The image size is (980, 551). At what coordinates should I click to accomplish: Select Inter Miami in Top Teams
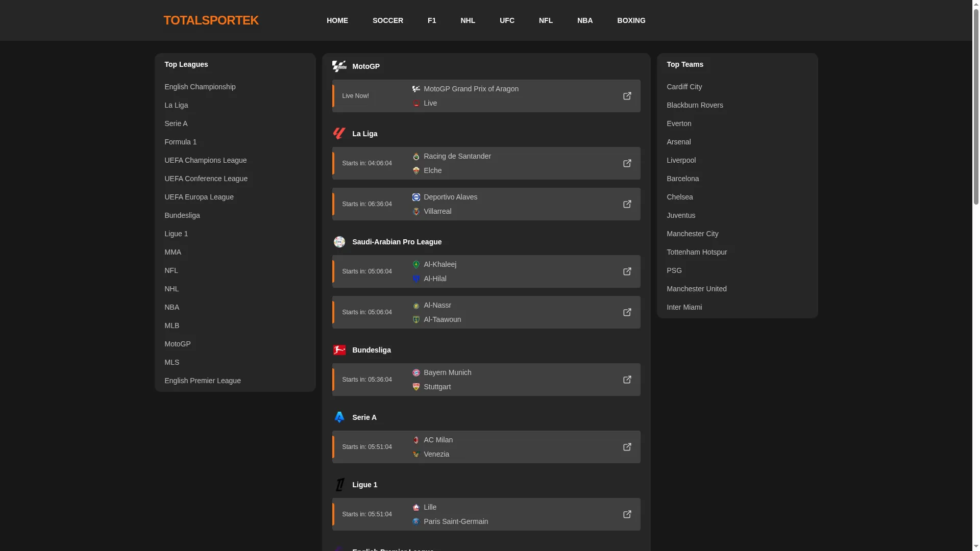(x=684, y=307)
